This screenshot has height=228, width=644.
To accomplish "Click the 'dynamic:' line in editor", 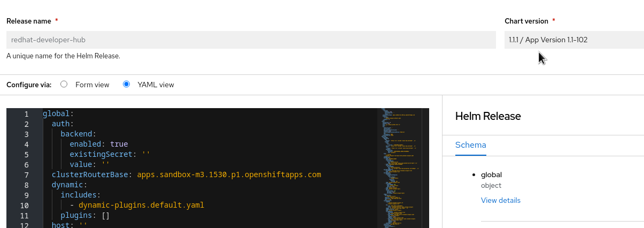I will tap(69, 185).
